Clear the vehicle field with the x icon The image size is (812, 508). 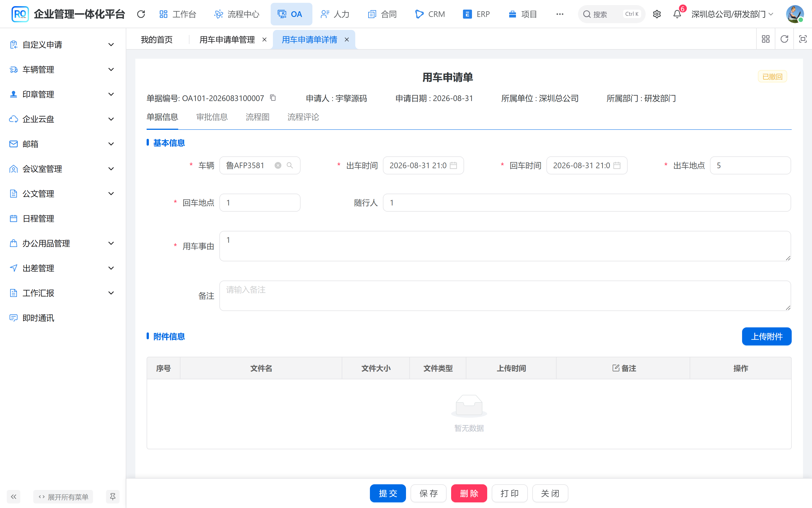pyautogui.click(x=278, y=165)
